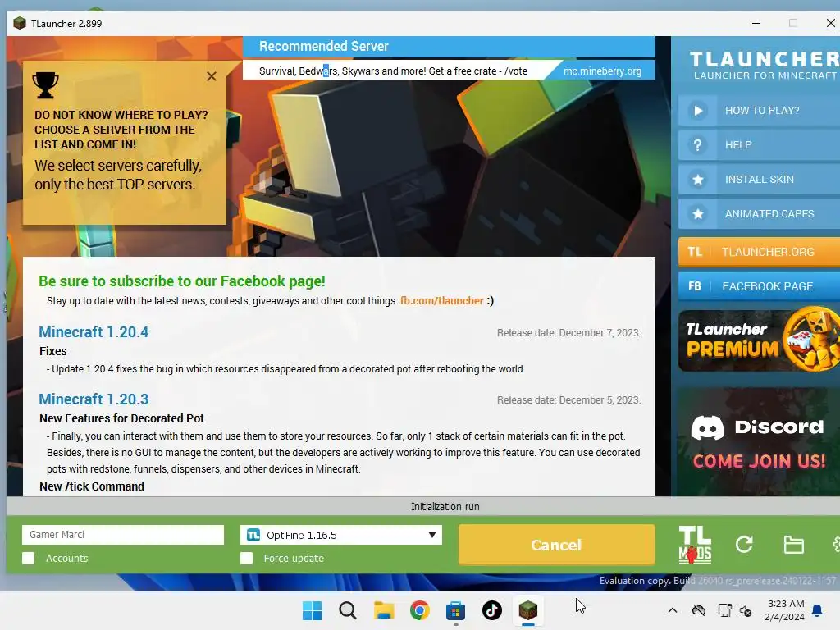Viewport: 840px width, 630px height.
Task: Click the Be sure to subscribe heading
Action: 181,281
